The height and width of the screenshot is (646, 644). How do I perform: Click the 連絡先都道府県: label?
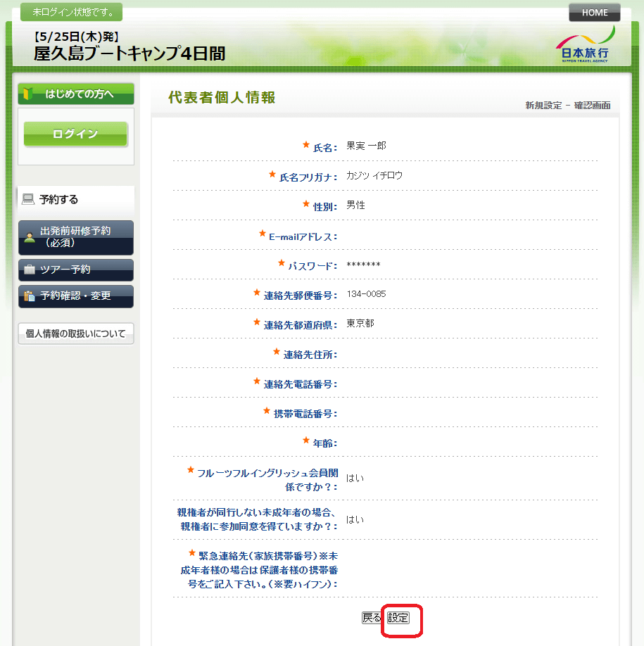pos(301,326)
